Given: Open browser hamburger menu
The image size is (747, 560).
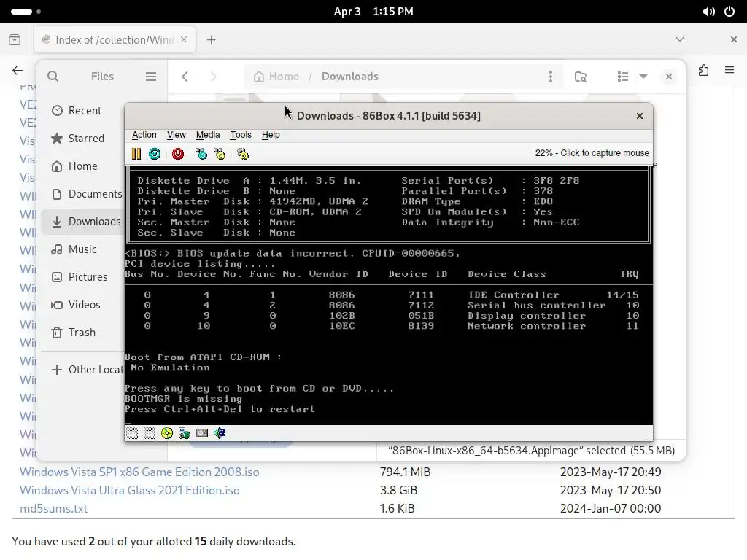Looking at the screenshot, I should 729,71.
